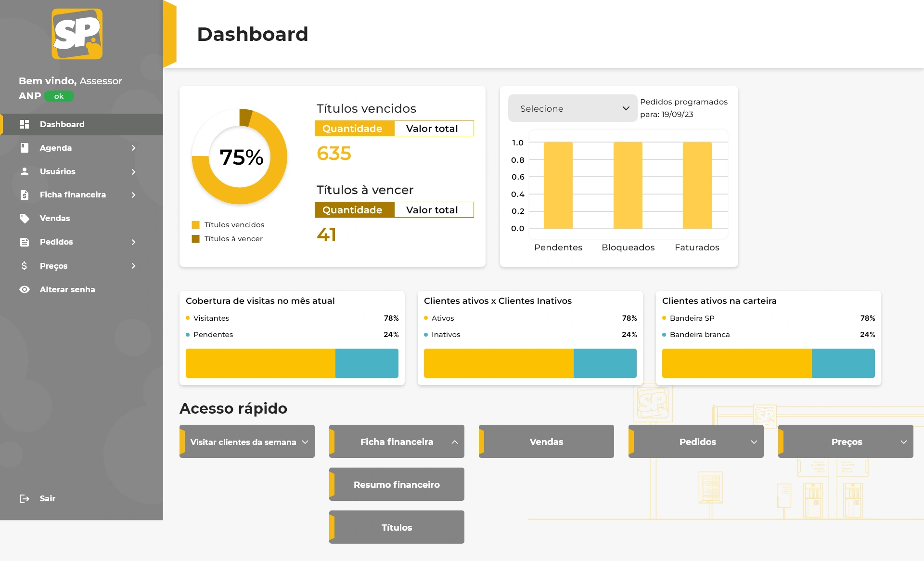The image size is (924, 561).
Task: Collapse the Ficha financeira quick access
Action: click(x=454, y=442)
